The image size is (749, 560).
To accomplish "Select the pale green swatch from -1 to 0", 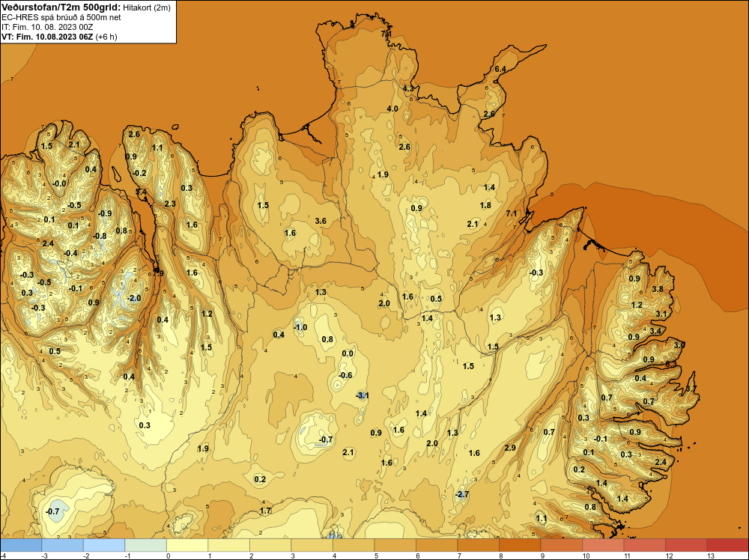I will 146,545.
